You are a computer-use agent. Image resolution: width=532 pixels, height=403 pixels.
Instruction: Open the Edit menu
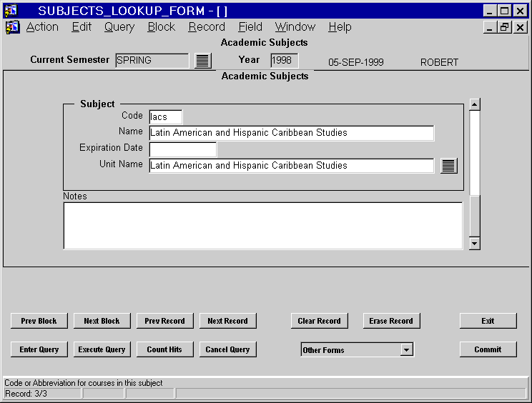click(x=82, y=26)
